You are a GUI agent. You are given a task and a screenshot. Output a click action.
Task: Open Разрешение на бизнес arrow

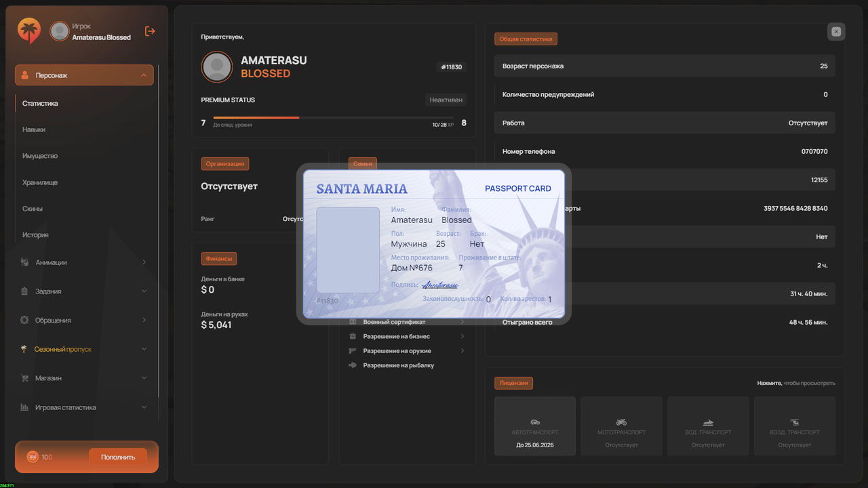pos(462,336)
